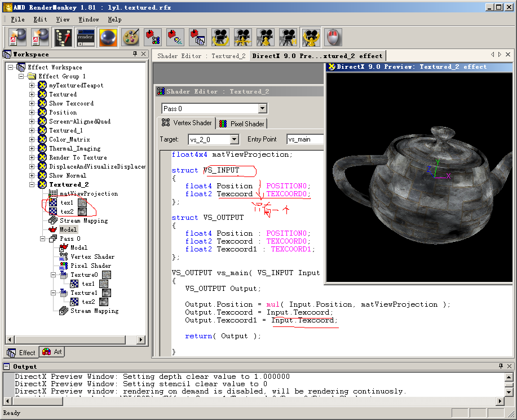Click the teapot icon beside highlighted Model

click(x=53, y=229)
